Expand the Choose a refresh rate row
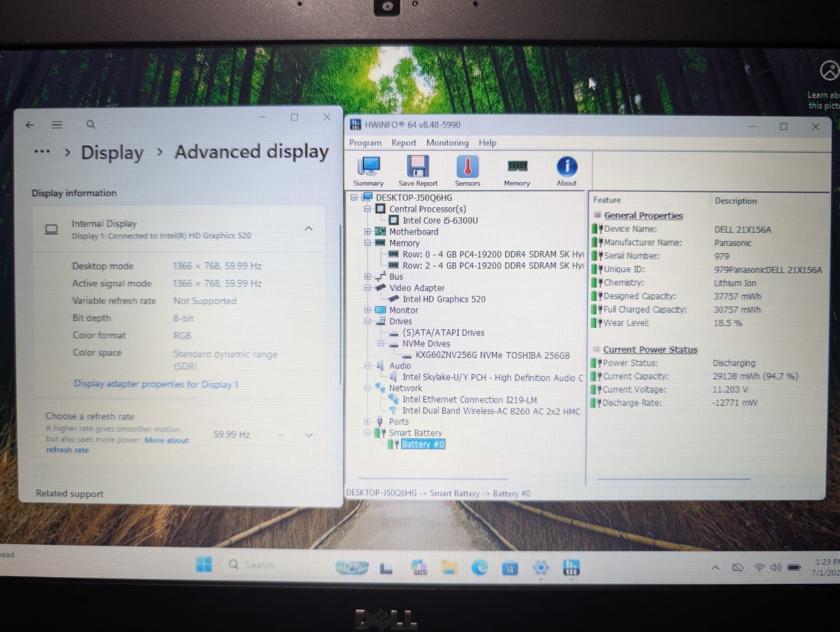 click(x=309, y=435)
